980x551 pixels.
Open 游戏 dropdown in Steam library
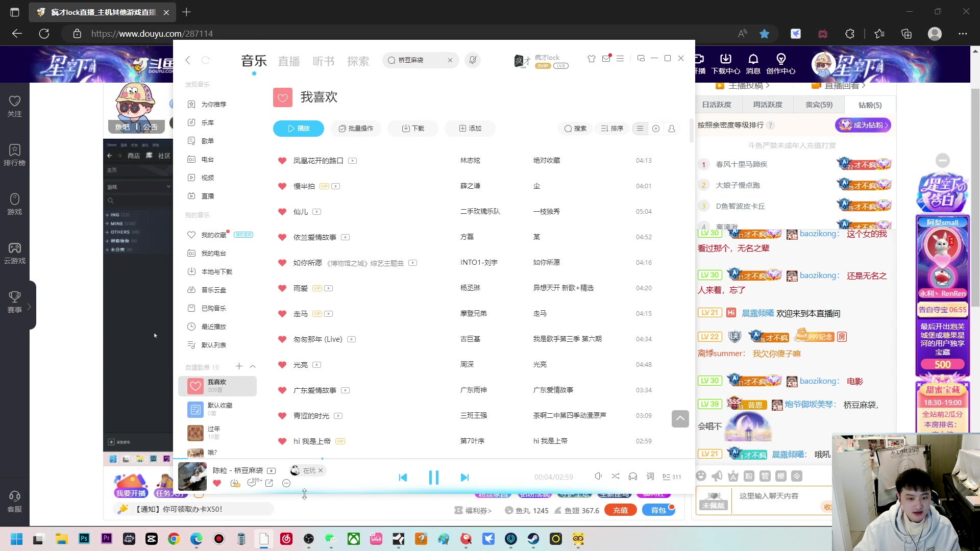pyautogui.click(x=138, y=187)
